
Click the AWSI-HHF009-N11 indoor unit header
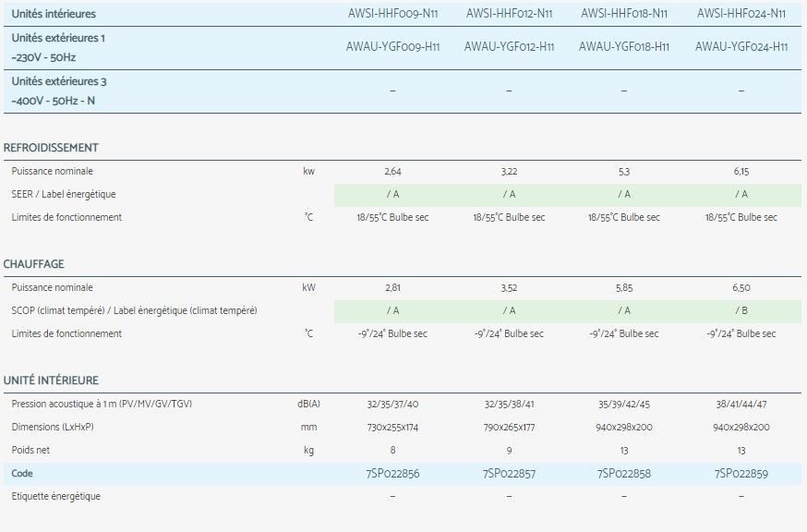click(x=393, y=14)
